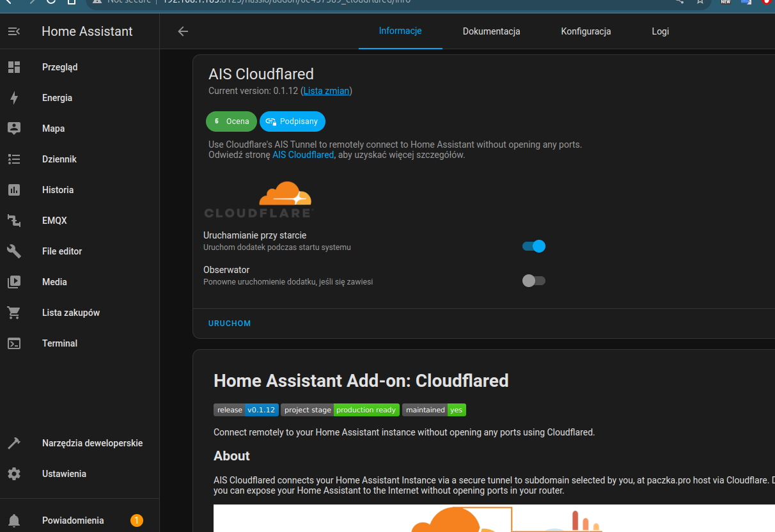Click the release v0.1.12 badge
The image size is (775, 532).
246,410
